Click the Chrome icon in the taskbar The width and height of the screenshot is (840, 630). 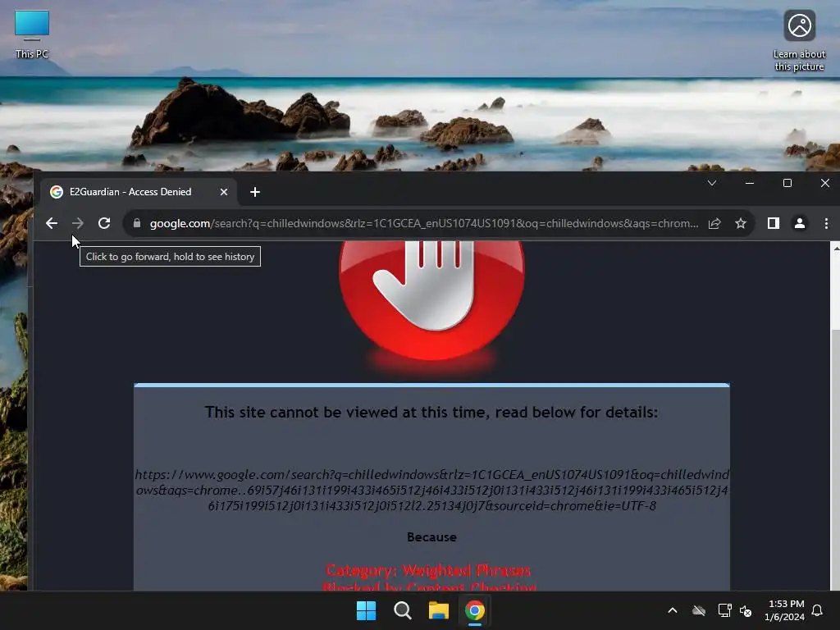tap(475, 610)
